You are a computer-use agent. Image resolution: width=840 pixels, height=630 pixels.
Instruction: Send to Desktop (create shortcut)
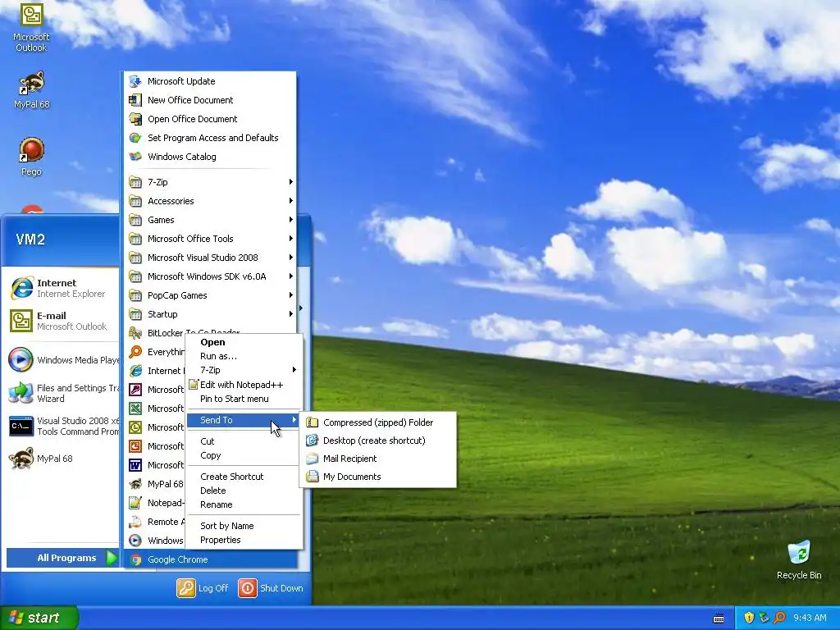tap(378, 441)
